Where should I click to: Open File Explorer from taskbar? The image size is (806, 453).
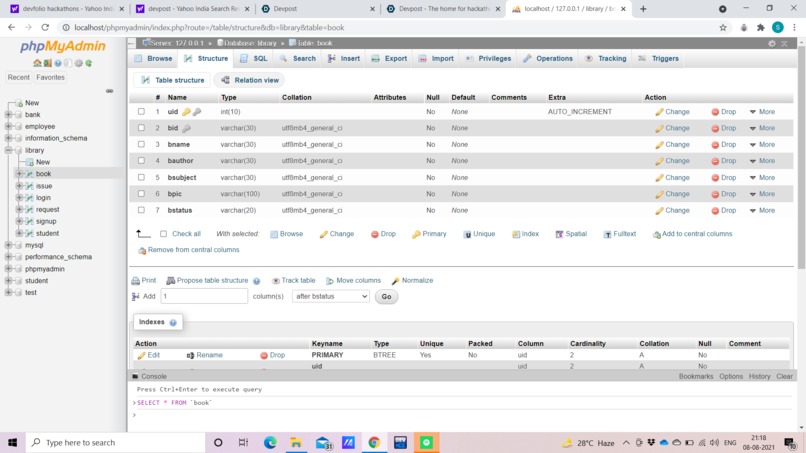[x=296, y=442]
